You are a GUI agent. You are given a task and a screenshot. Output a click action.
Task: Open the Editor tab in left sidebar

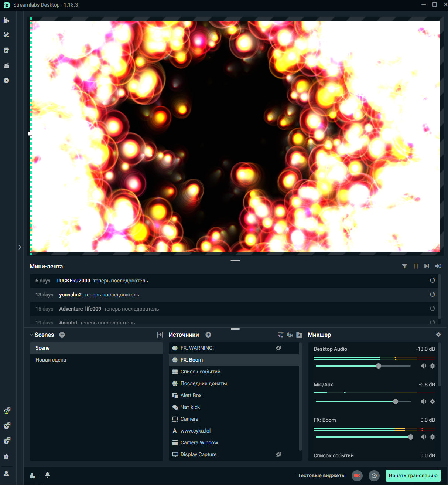[6, 20]
